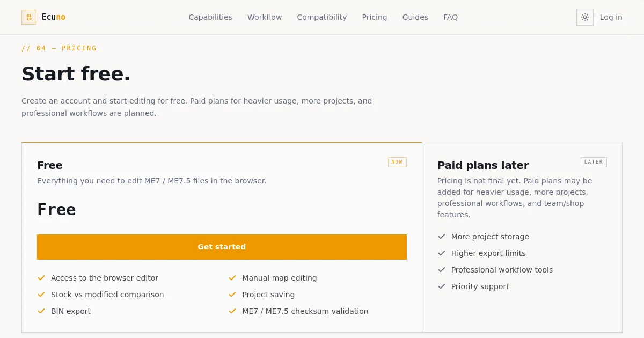Click checkmark icon beside ME7 / ME7.5 checksum validation
This screenshot has width=644, height=338.
[x=232, y=311]
